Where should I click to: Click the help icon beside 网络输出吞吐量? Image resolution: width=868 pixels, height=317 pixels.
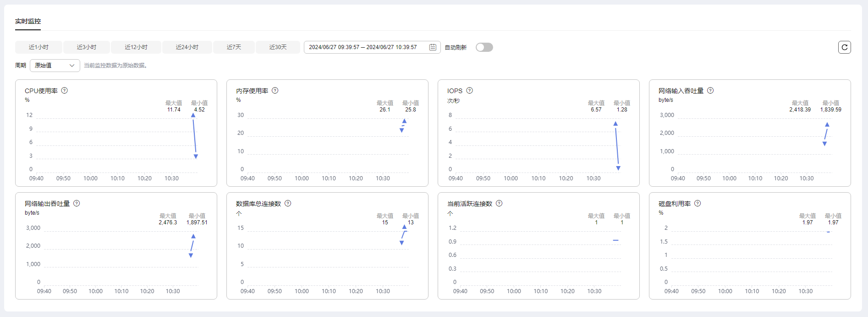click(77, 203)
